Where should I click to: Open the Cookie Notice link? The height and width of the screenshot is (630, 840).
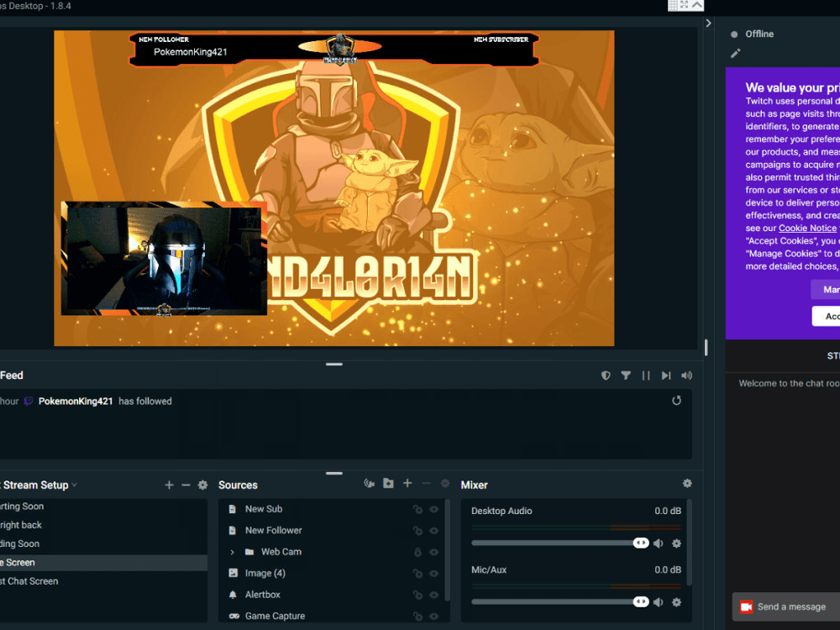click(807, 228)
